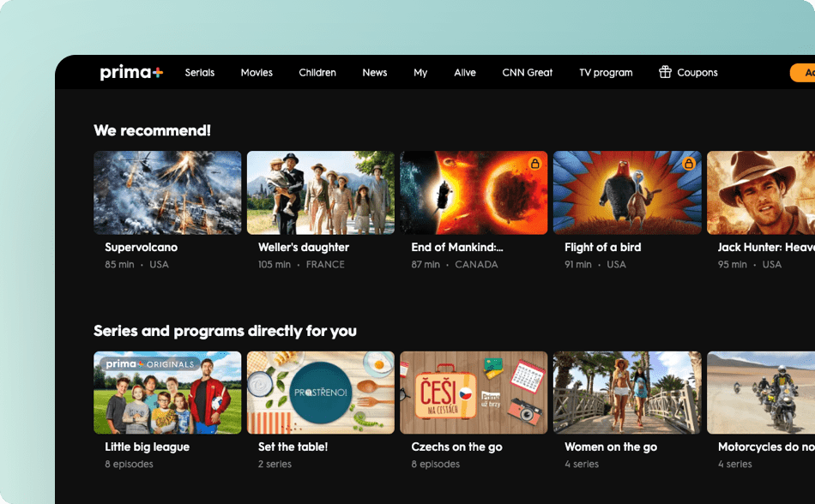Open the Weller's daughter movie thumbnail
The height and width of the screenshot is (504, 815).
pyautogui.click(x=321, y=193)
